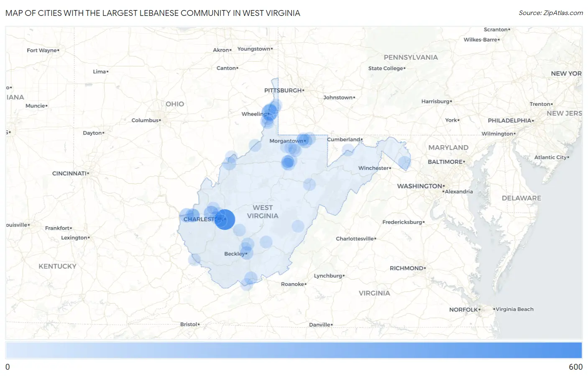Select the Cumberland city label
Screen dimensions: 588x376
[343, 140]
